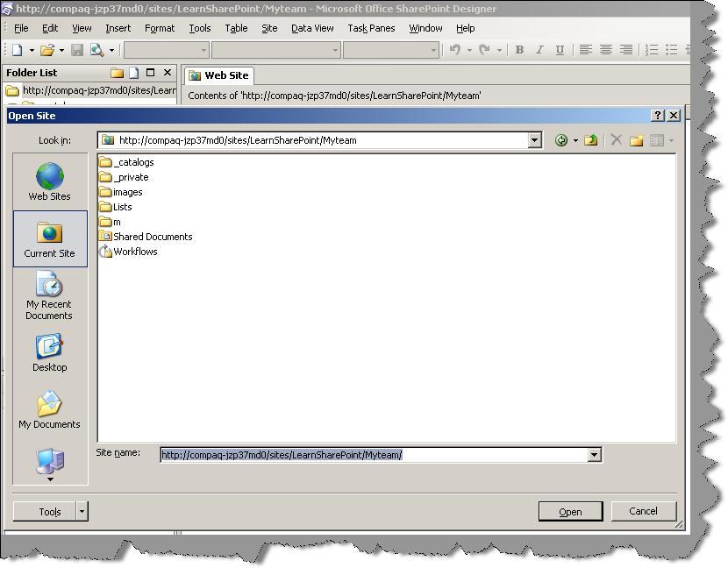
Task: Click the Views icon in Open Site
Action: (657, 140)
